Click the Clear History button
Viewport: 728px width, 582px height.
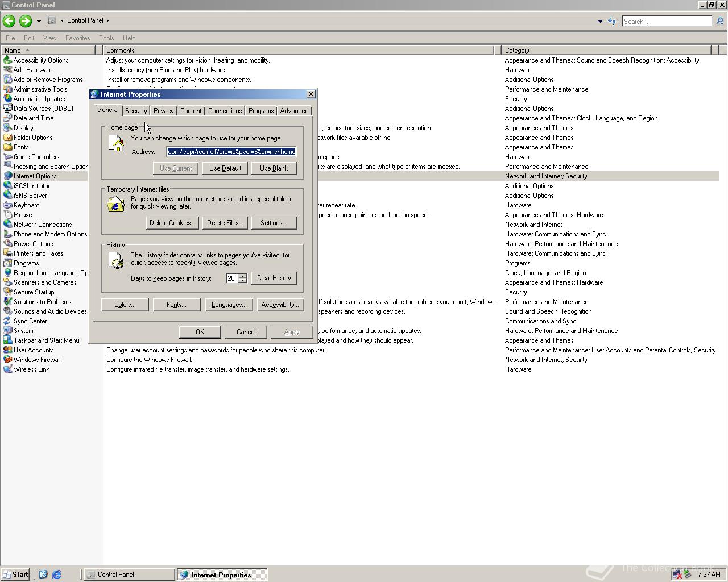click(274, 278)
